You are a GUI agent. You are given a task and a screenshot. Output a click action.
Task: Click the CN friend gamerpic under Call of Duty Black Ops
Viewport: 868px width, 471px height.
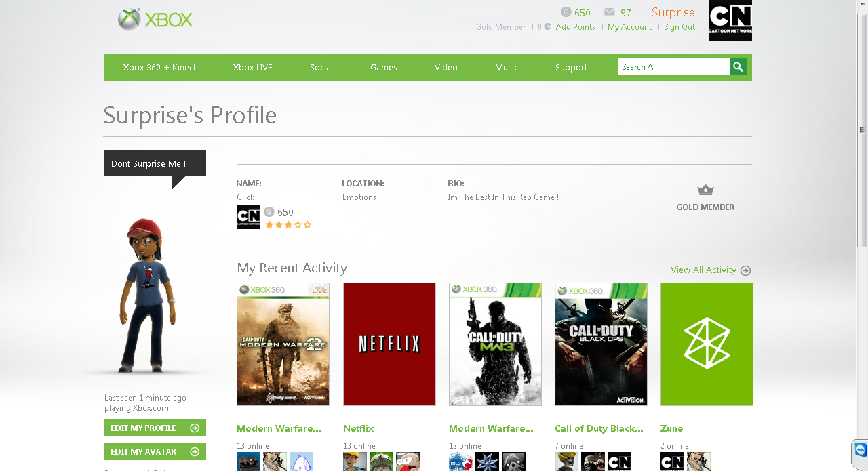tap(619, 462)
